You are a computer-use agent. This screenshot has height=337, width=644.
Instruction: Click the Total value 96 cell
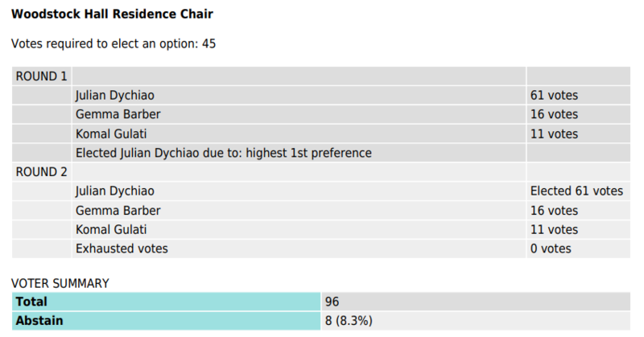[x=476, y=302]
